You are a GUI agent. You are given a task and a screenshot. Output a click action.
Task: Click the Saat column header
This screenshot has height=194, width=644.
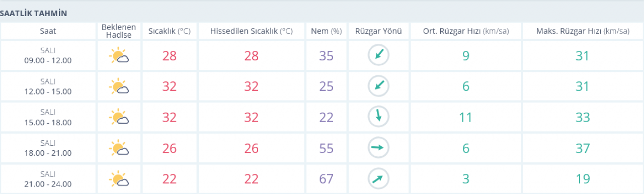pyautogui.click(x=48, y=31)
